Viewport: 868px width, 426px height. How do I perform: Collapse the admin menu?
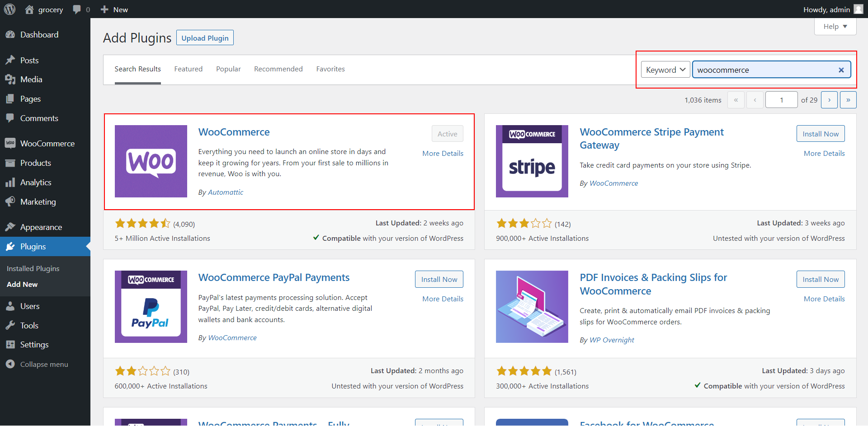11,364
